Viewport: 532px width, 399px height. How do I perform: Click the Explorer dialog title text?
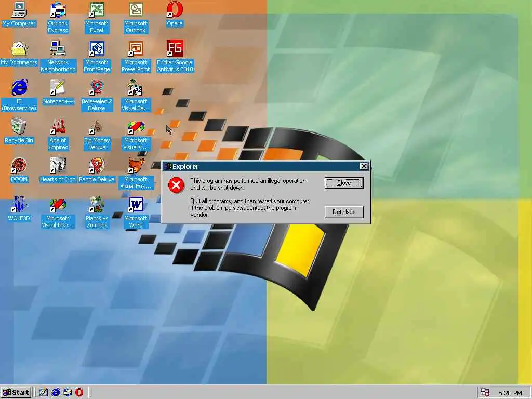click(185, 166)
